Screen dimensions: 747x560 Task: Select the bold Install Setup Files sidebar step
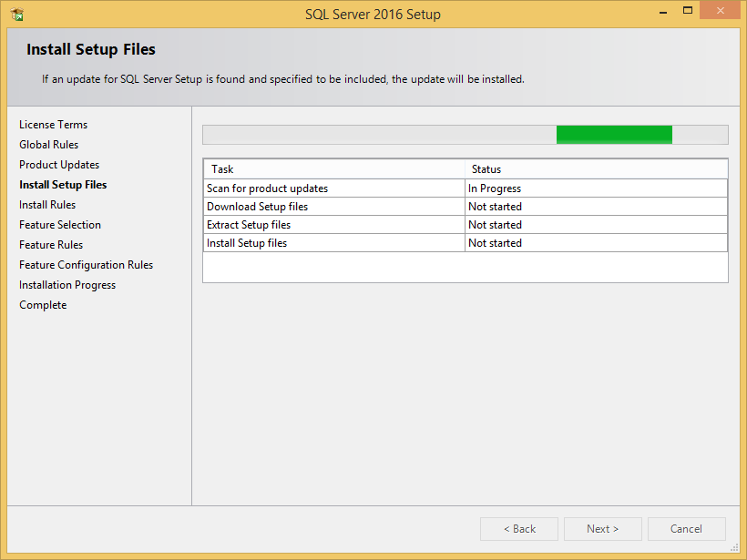point(63,185)
